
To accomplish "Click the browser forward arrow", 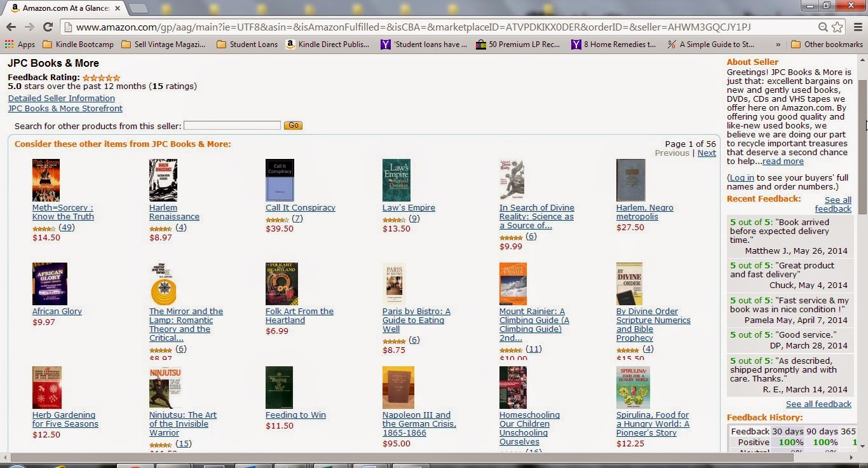I will [x=29, y=27].
